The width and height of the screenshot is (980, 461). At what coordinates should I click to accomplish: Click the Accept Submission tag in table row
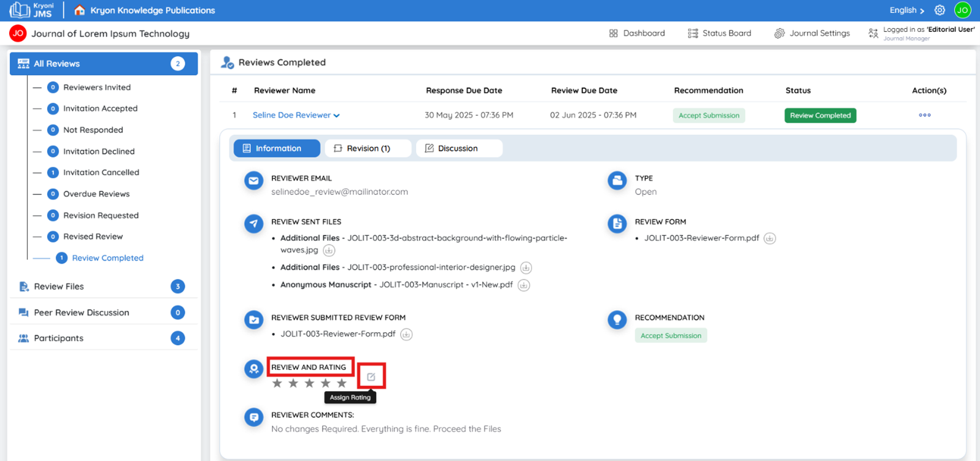[709, 115]
